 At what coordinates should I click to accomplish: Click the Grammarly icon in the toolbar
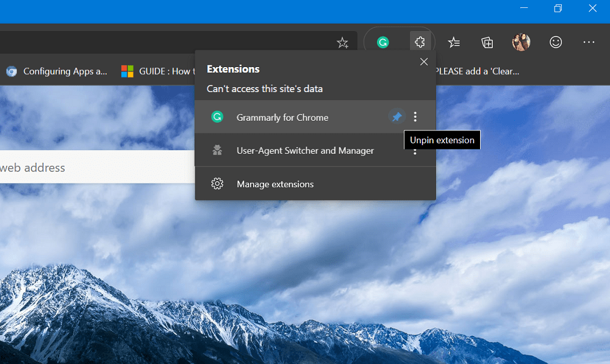click(x=383, y=42)
